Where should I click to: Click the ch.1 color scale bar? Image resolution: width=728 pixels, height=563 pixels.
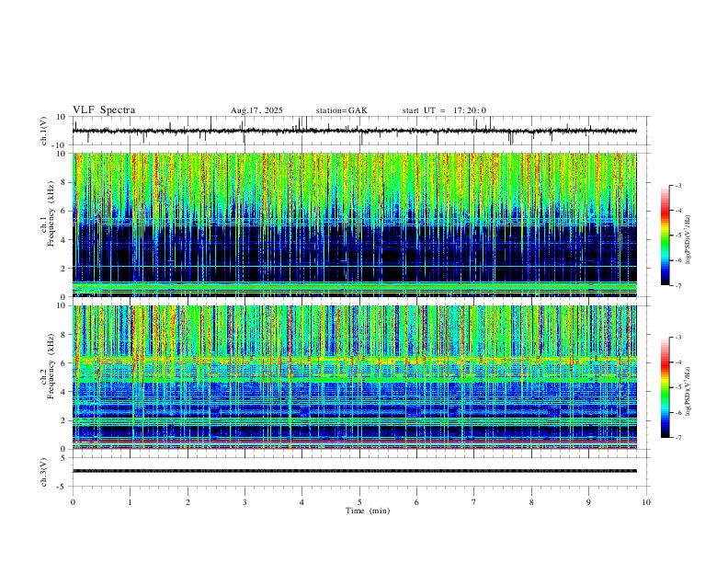pos(665,236)
